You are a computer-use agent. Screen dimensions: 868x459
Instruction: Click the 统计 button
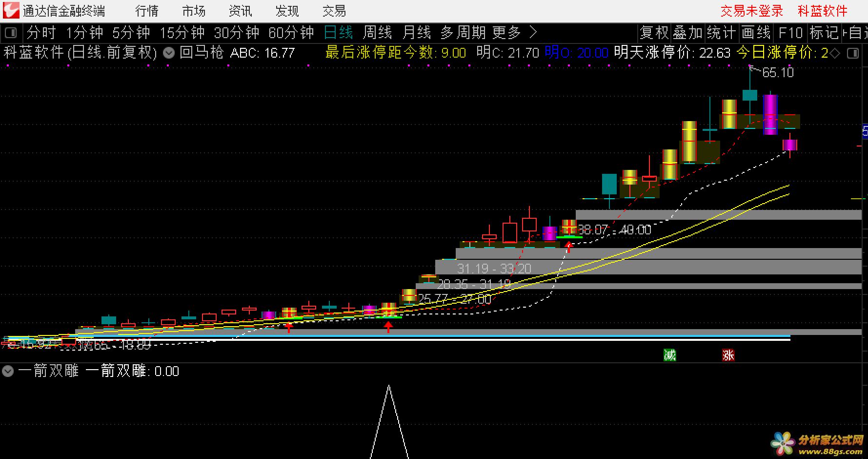[x=721, y=33]
